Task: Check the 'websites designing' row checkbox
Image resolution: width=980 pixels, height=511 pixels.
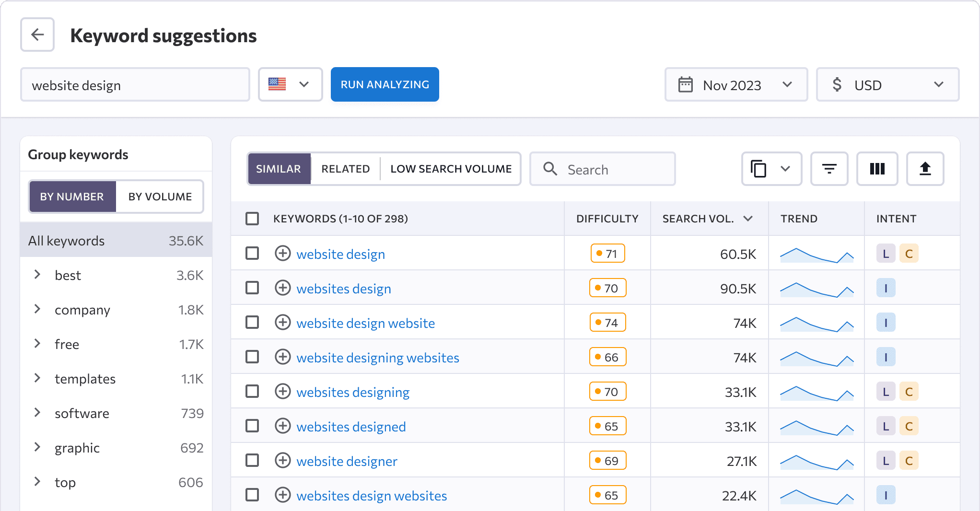Action: (x=252, y=391)
